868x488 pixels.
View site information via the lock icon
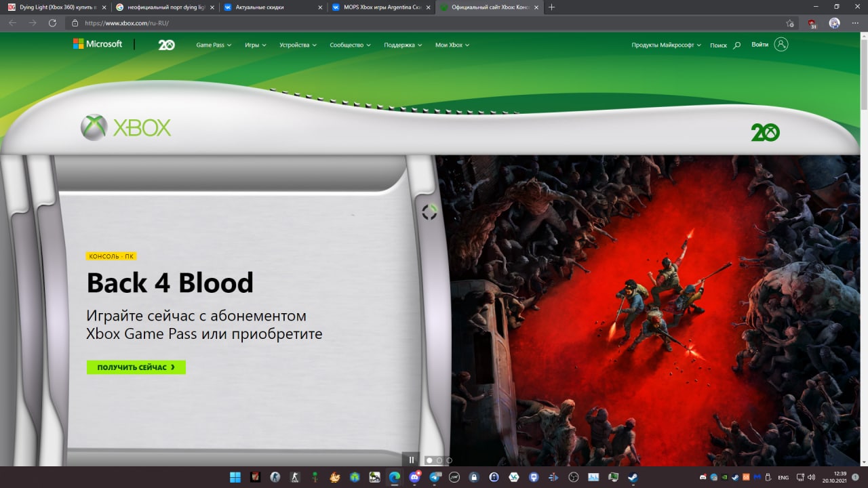click(x=76, y=22)
